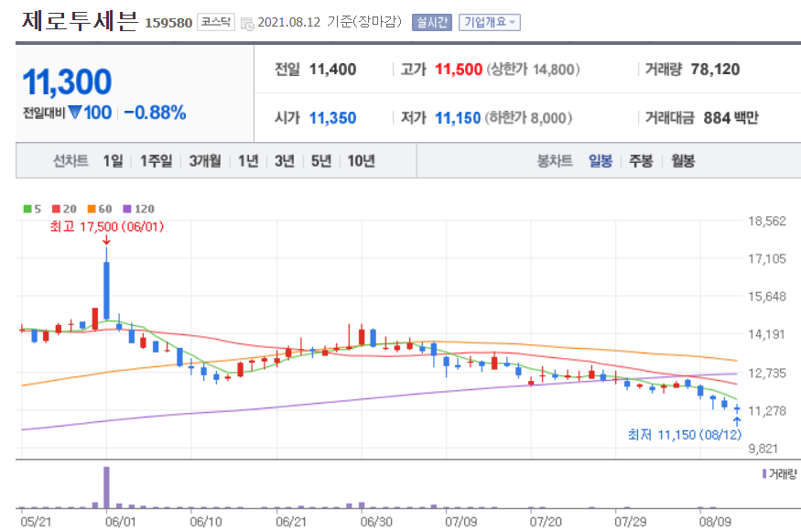The width and height of the screenshot is (801, 532).
Task: Click the 14,191 price axis label
Action: pyautogui.click(x=767, y=334)
